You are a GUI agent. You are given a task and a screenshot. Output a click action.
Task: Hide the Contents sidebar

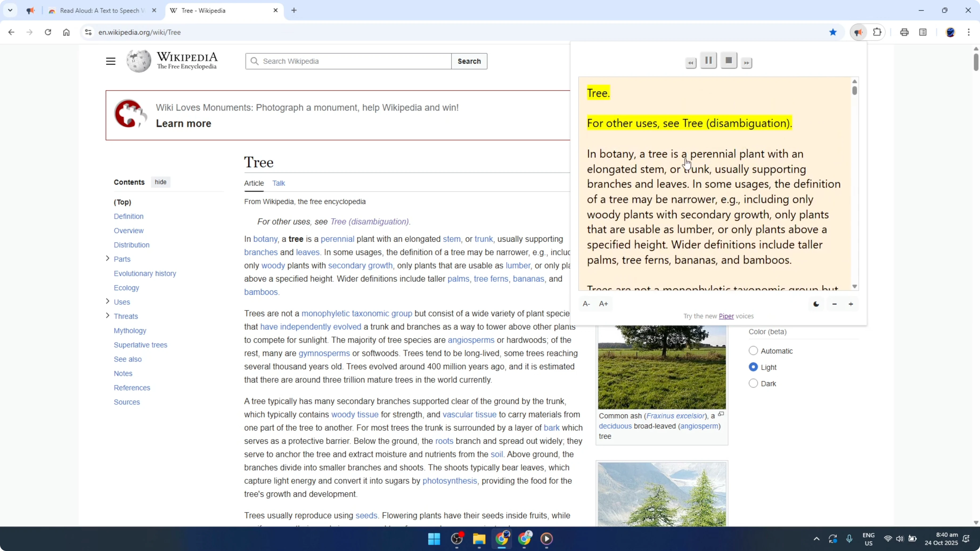(161, 182)
